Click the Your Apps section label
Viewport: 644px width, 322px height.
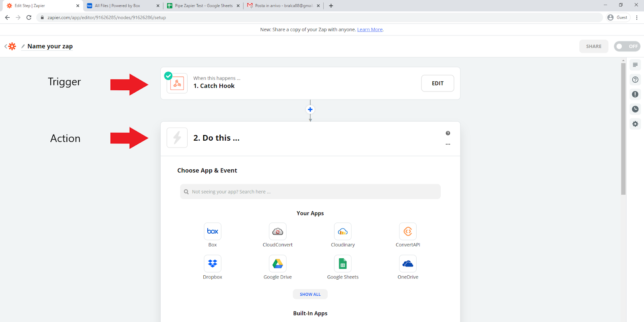(x=310, y=213)
